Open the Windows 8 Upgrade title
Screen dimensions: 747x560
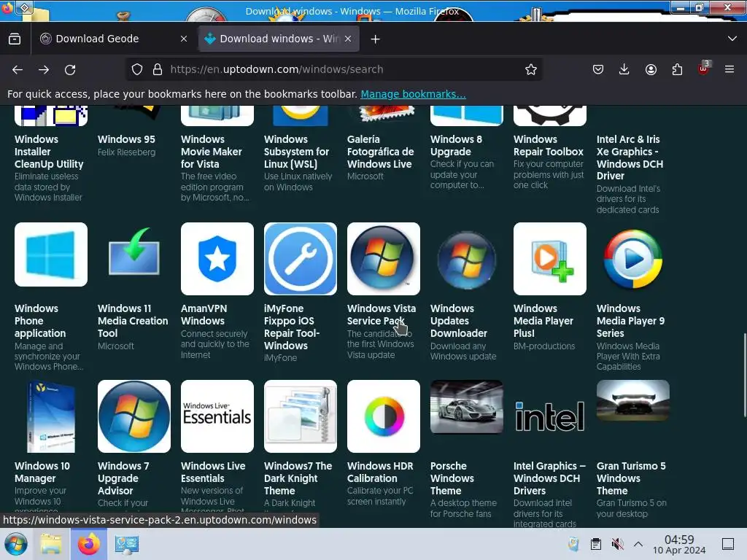click(x=456, y=146)
